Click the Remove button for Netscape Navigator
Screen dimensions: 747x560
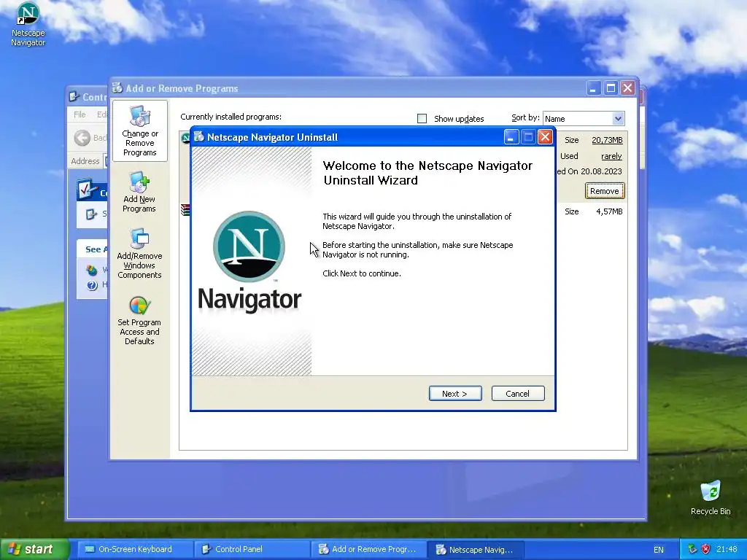(x=605, y=191)
